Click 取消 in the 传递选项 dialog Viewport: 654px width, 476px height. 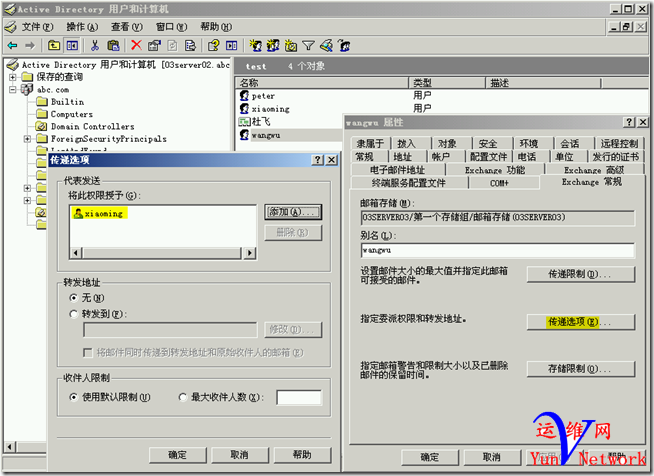(240, 455)
